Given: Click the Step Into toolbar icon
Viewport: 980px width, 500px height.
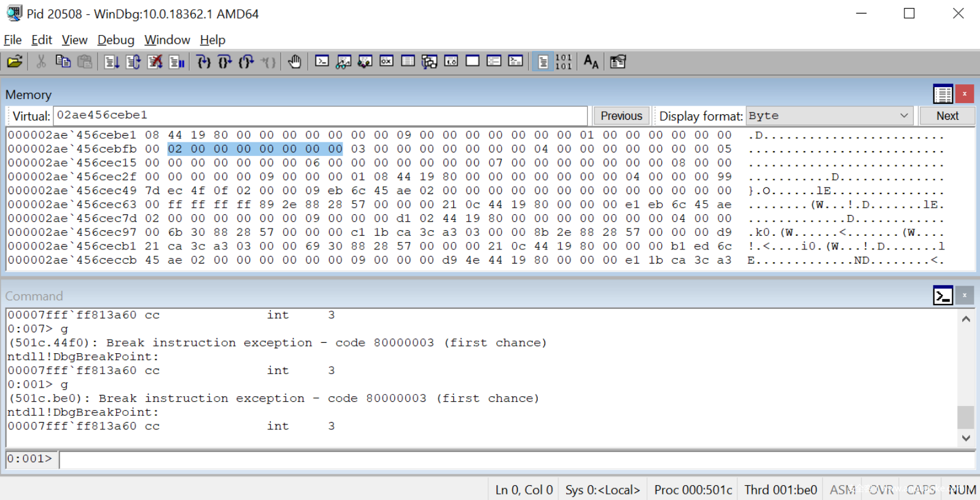Looking at the screenshot, I should pos(203,61).
